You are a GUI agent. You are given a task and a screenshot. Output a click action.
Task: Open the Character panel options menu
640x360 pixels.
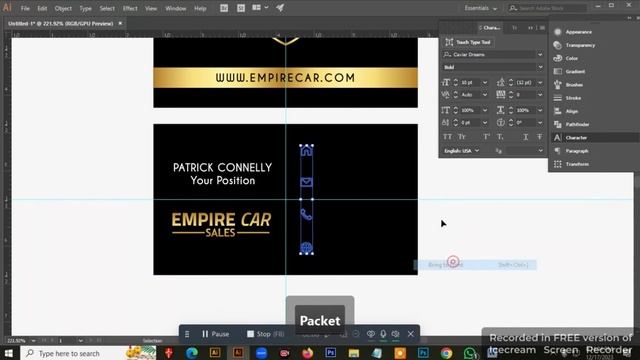[542, 28]
